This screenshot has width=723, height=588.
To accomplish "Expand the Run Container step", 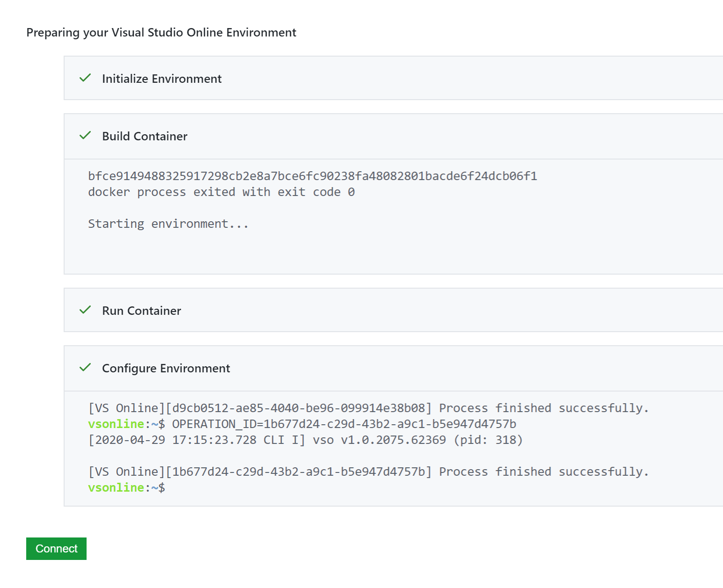I will pyautogui.click(x=141, y=311).
